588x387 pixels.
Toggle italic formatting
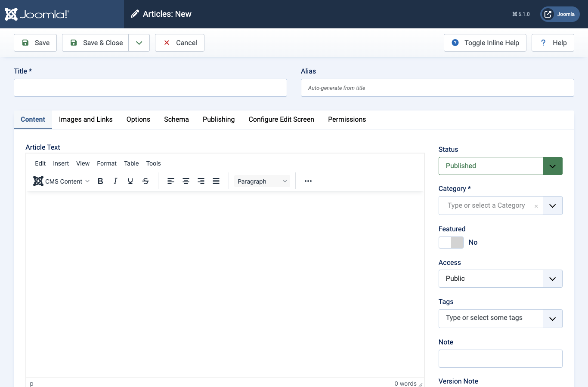pos(115,181)
